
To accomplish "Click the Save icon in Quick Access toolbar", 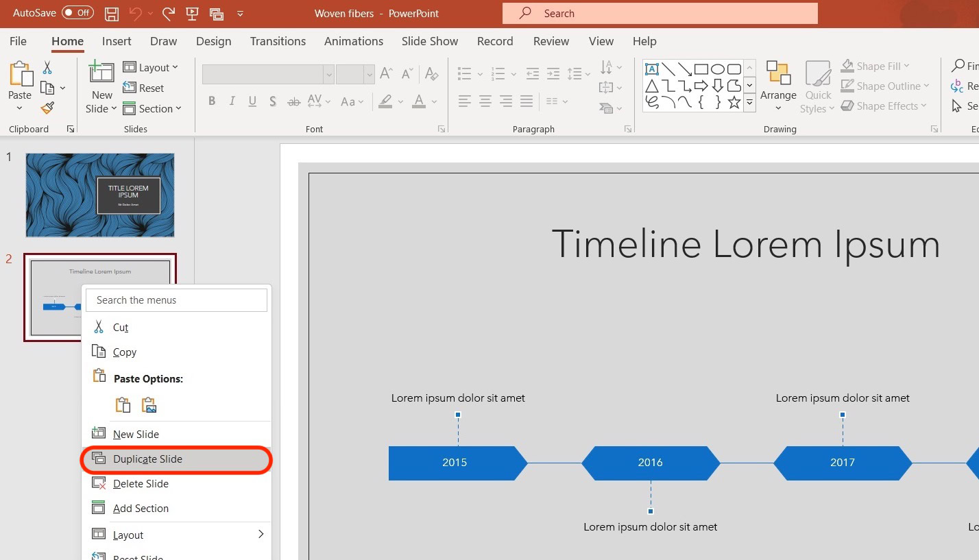I will coord(111,13).
